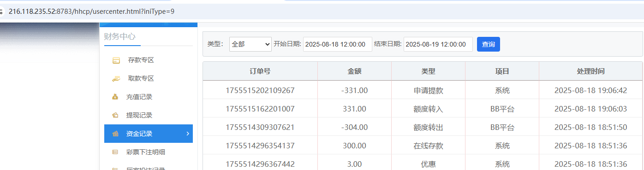Viewport: 644px width, 170px height.
Task: Select order number 1755514309307621
Action: pyautogui.click(x=260, y=127)
